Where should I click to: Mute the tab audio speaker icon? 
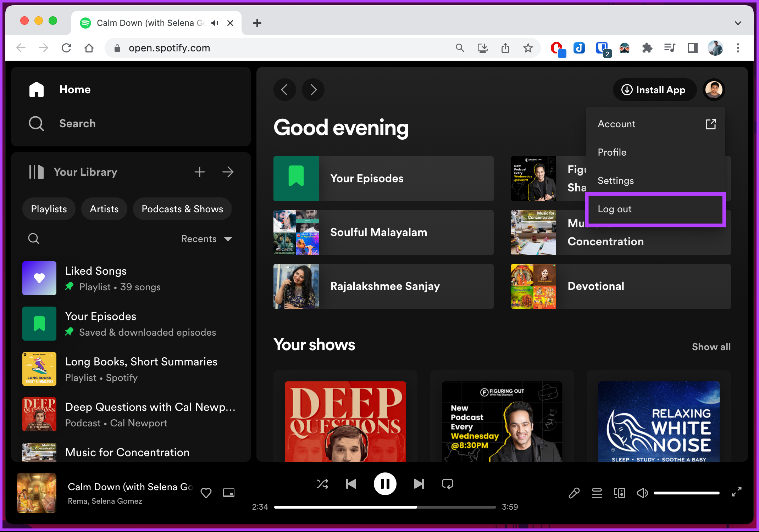pos(215,23)
